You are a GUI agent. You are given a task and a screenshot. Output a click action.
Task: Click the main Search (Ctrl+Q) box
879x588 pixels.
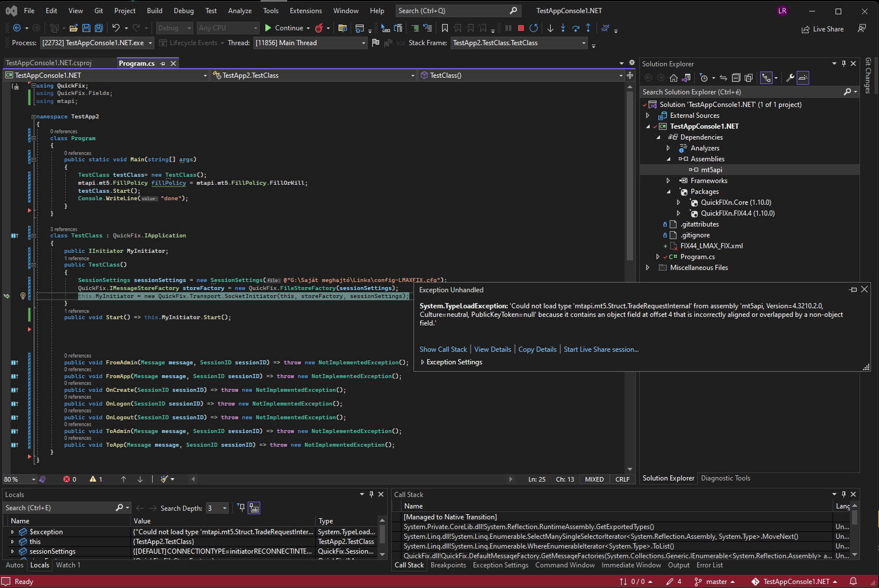pos(457,11)
